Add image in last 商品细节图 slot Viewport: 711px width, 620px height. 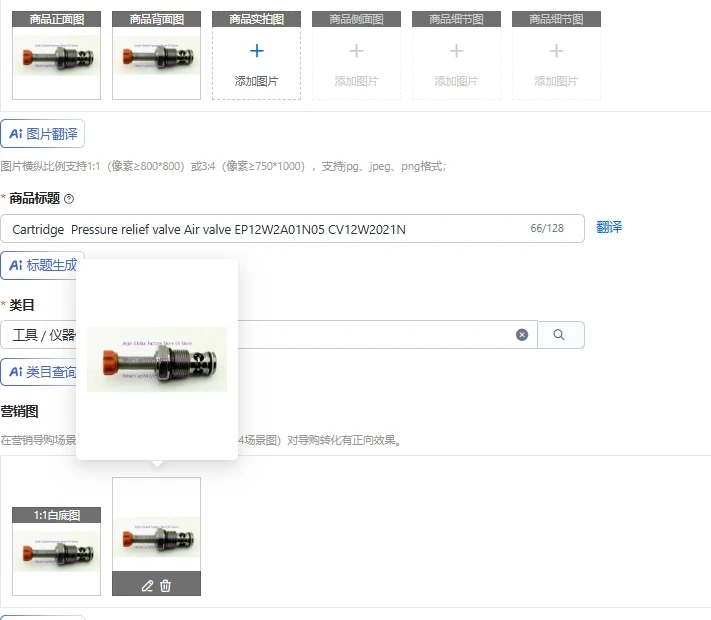(556, 55)
